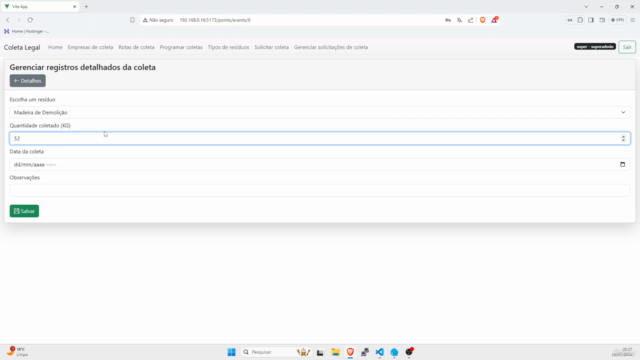Toggle the browser sidebar panel icon

(x=591, y=20)
